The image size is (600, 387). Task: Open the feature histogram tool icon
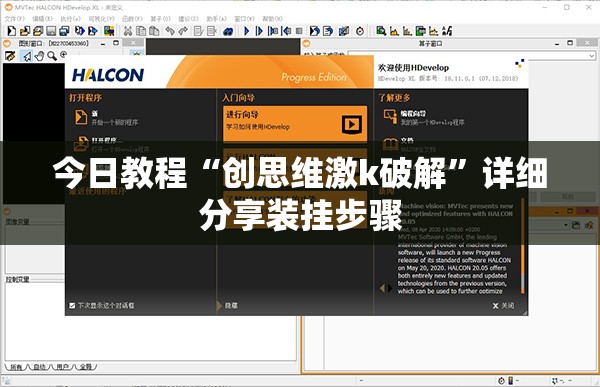[x=407, y=31]
